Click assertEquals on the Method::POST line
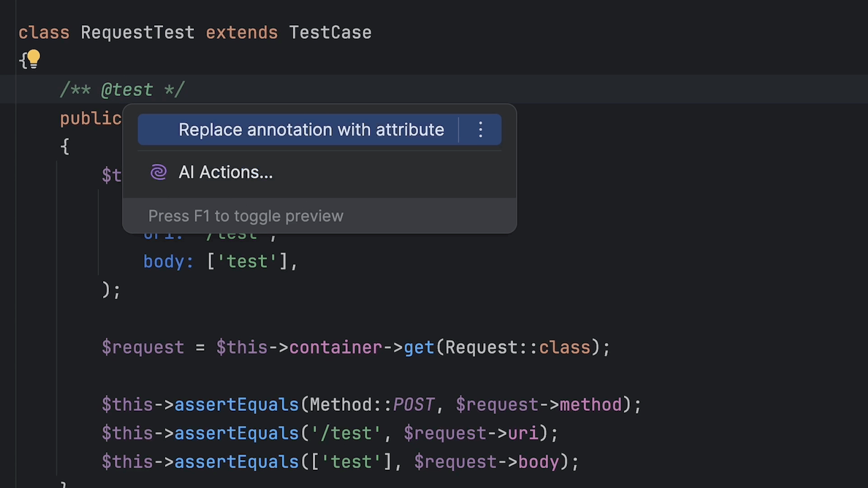Image resolution: width=868 pixels, height=488 pixels. coord(236,405)
